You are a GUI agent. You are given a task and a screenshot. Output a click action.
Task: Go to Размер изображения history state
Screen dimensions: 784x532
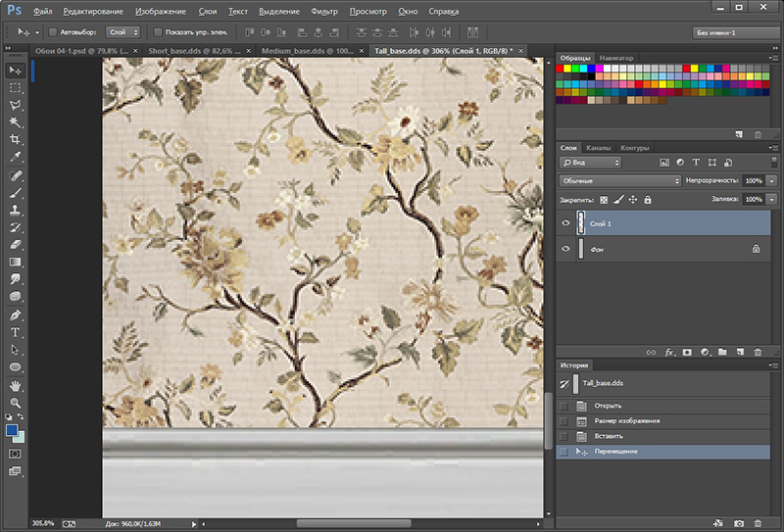pos(625,420)
